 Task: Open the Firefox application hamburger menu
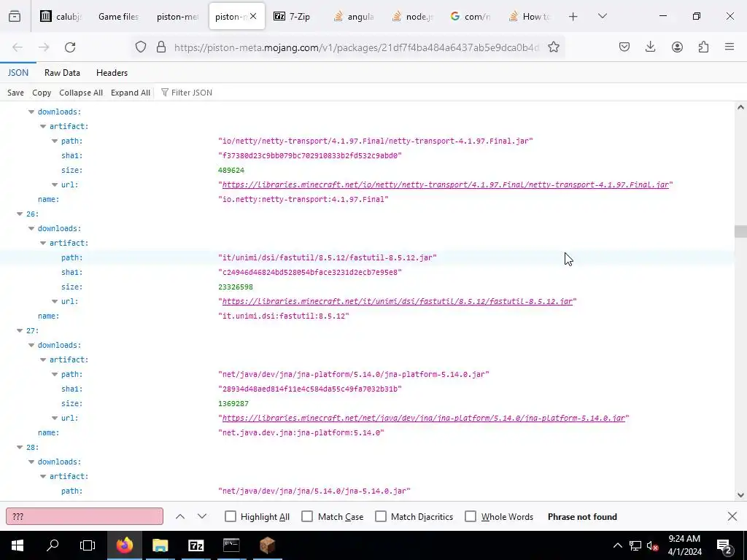coord(729,47)
